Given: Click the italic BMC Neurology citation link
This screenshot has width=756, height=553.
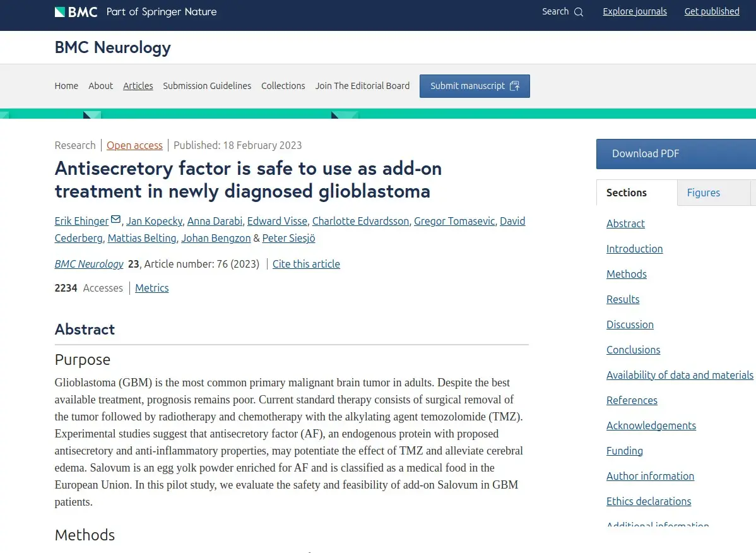Looking at the screenshot, I should tap(89, 264).
